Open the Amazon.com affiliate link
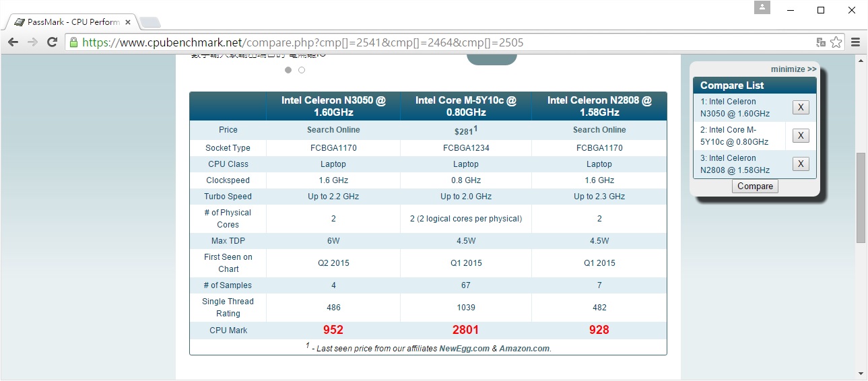Viewport: 868px width, 381px height. [524, 349]
